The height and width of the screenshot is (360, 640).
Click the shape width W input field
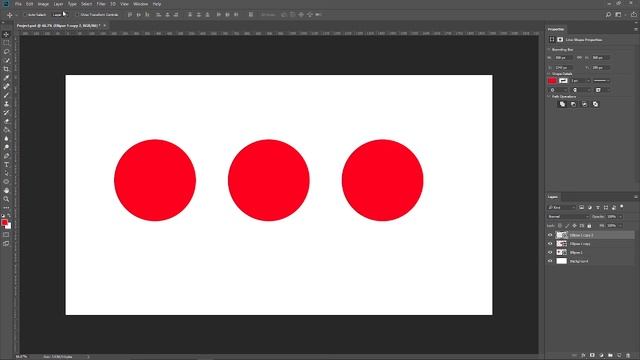563,58
